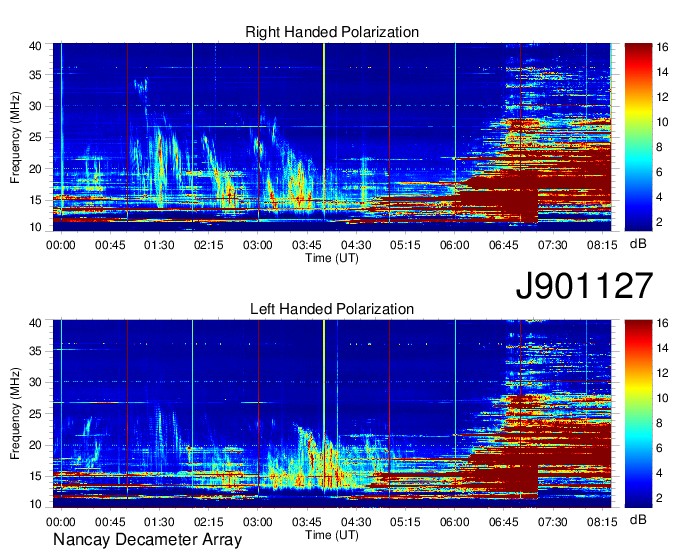Click the 03:45 time tick under the left-handed plot
Viewport: 680px width, 552px height.
click(307, 522)
